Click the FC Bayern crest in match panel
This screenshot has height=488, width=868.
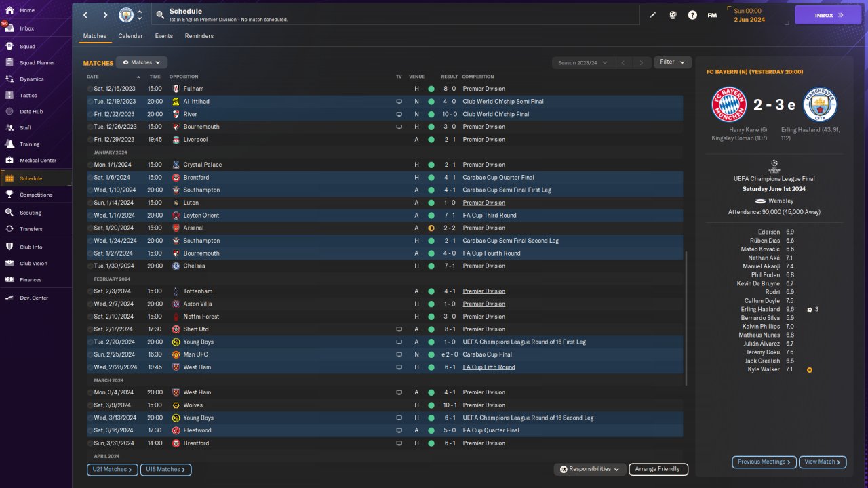729,104
